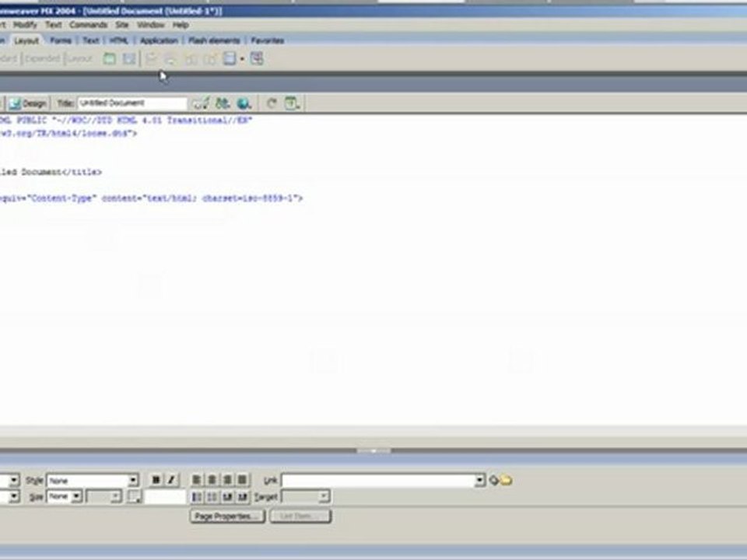Insert a table from Layout bar

110,59
